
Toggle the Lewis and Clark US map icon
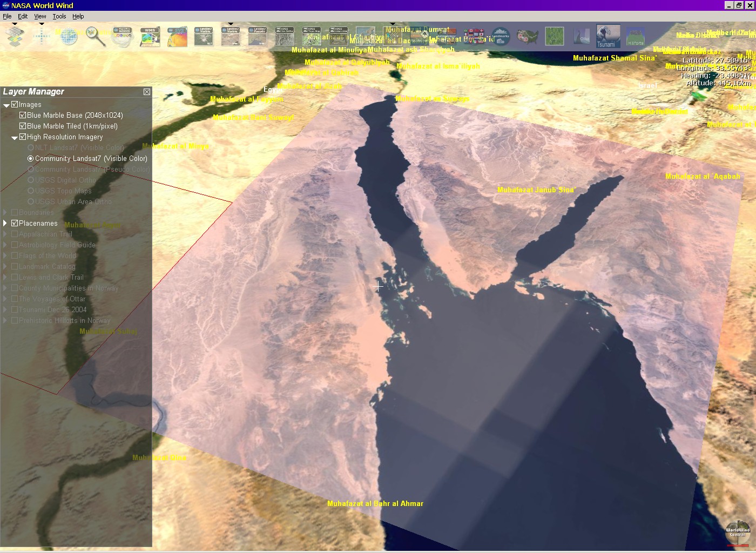click(x=528, y=36)
